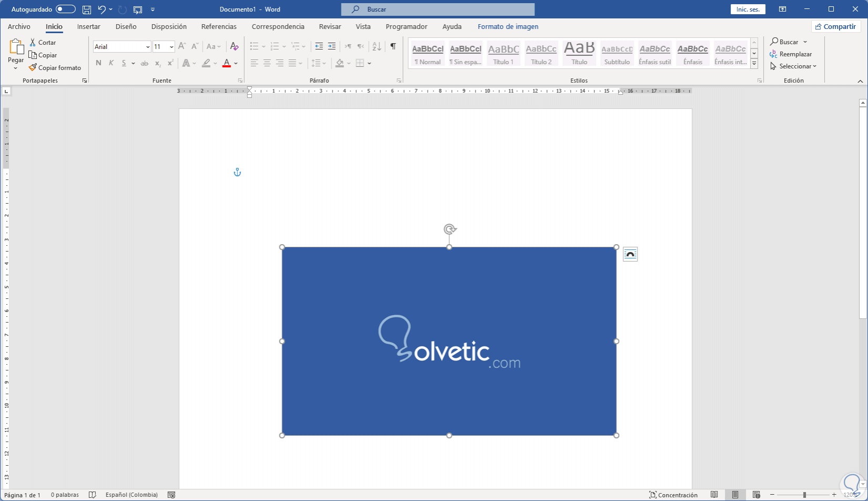
Task: Switch to the Disposición tab
Action: coord(169,26)
